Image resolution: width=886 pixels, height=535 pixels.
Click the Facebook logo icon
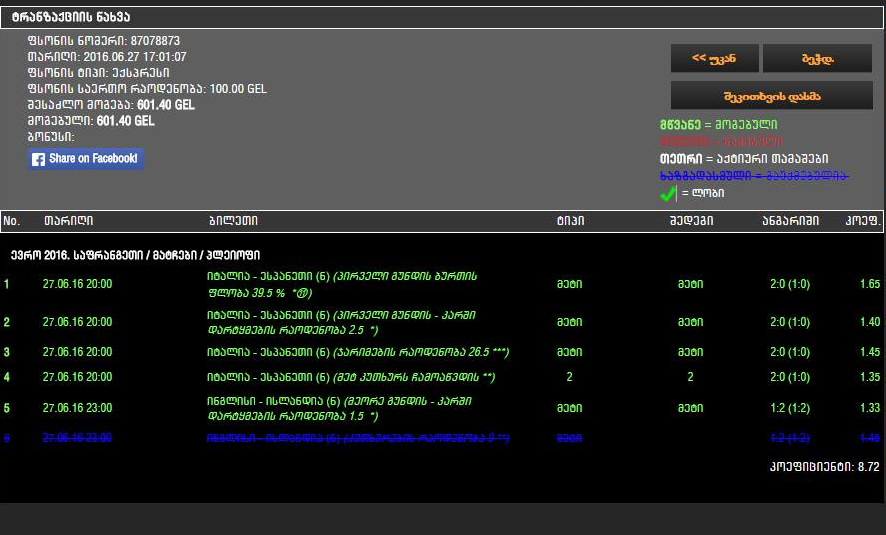[x=38, y=159]
